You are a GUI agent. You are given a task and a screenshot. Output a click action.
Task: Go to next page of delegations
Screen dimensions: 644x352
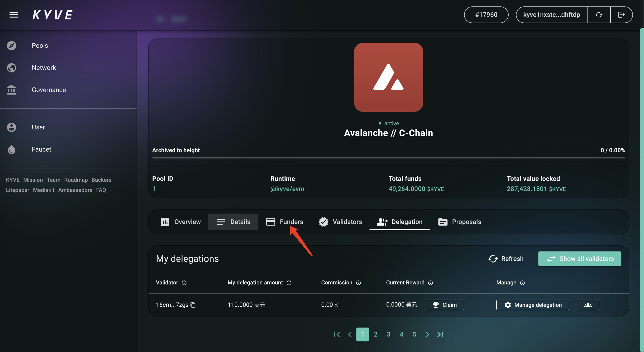[427, 334]
